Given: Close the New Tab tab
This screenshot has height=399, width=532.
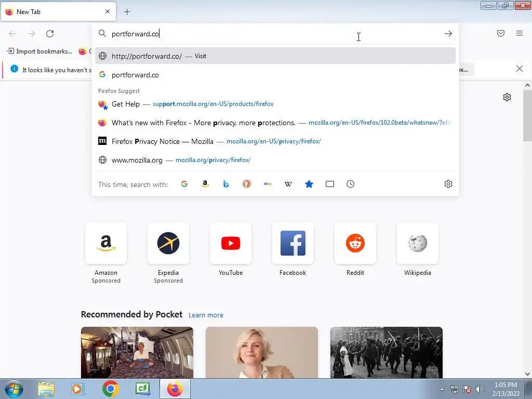Looking at the screenshot, I should coord(108,11).
